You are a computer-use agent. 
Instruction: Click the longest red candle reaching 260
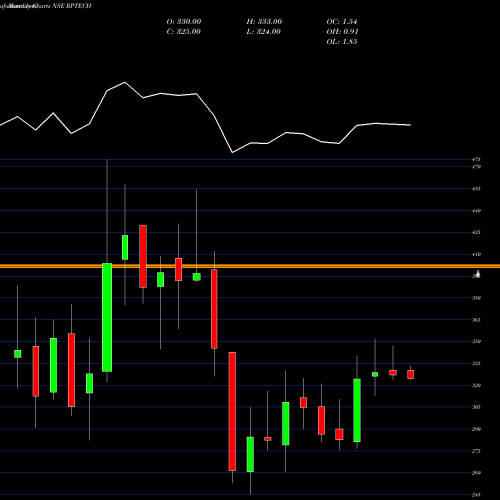232,411
